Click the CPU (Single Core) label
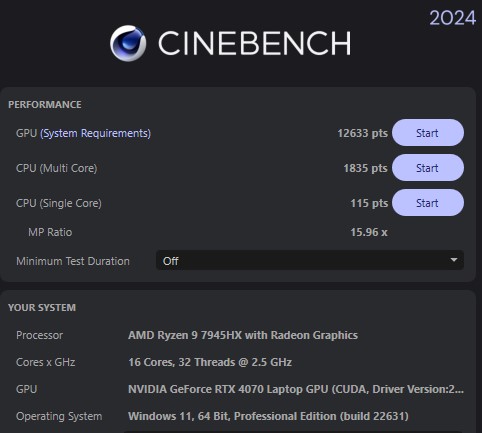The image size is (482, 433). click(59, 203)
